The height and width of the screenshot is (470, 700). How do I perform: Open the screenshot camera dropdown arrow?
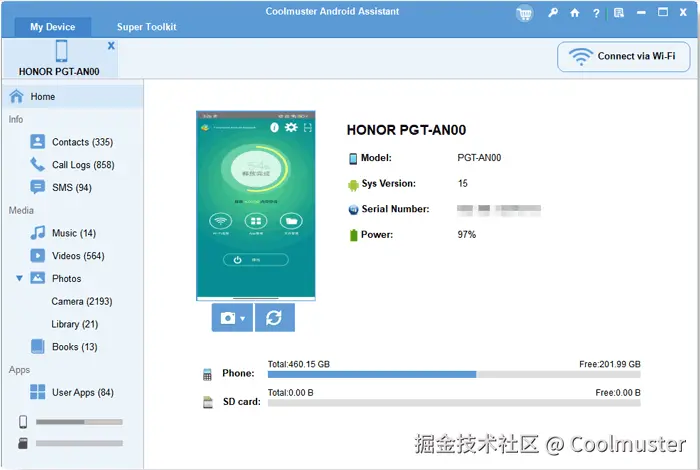click(x=243, y=318)
